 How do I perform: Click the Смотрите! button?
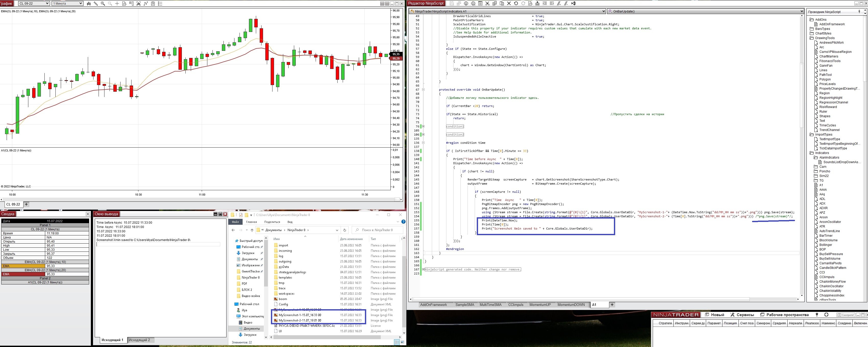click(x=846, y=315)
